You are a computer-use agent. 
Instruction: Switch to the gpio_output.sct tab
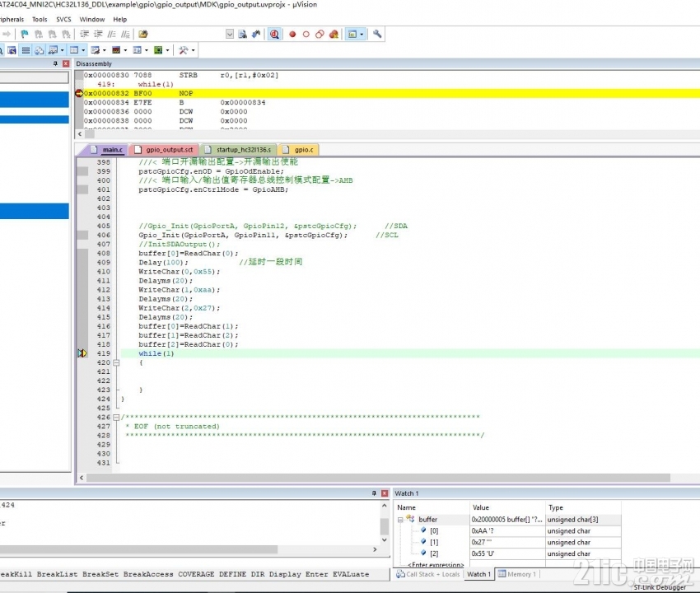pyautogui.click(x=164, y=150)
